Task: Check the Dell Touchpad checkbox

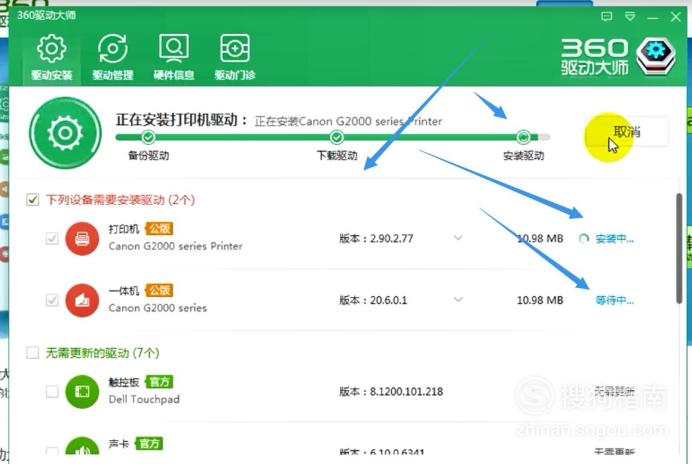Action: click(52, 392)
